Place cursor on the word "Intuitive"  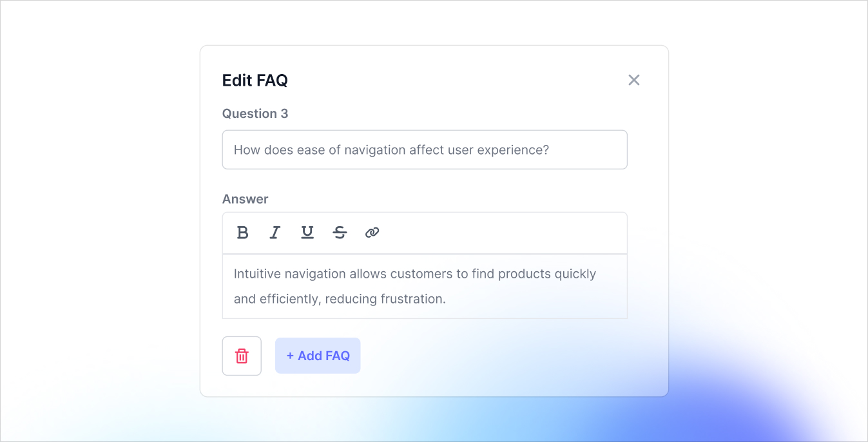click(x=257, y=274)
